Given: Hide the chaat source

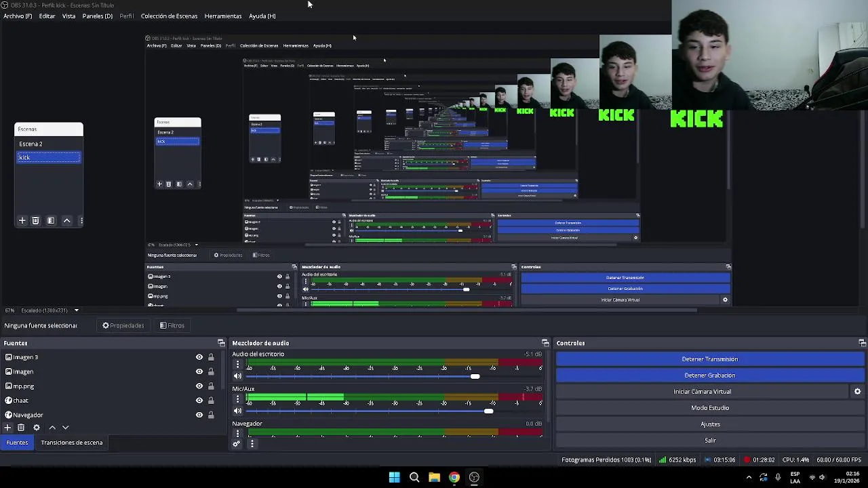Looking at the screenshot, I should pyautogui.click(x=199, y=401).
